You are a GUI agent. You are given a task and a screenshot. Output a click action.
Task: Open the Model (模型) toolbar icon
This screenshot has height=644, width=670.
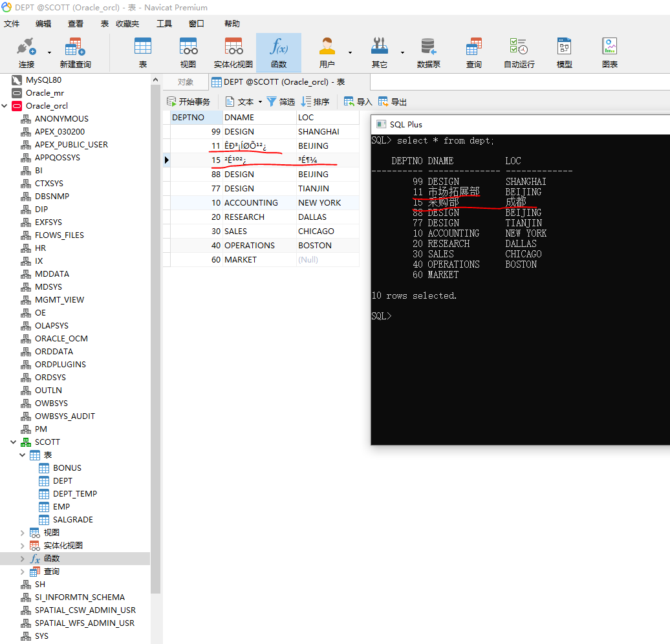point(565,52)
